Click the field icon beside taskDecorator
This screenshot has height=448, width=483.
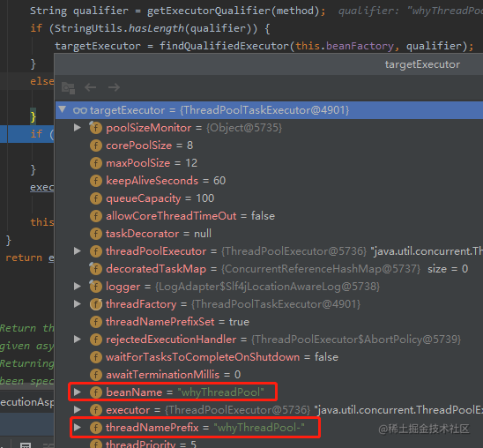point(96,234)
